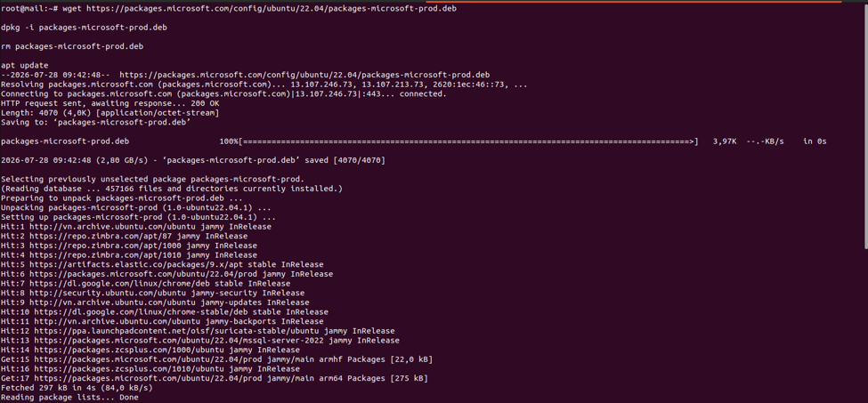
Task: Click the Get:15 armhf Packages line
Action: 217,359
